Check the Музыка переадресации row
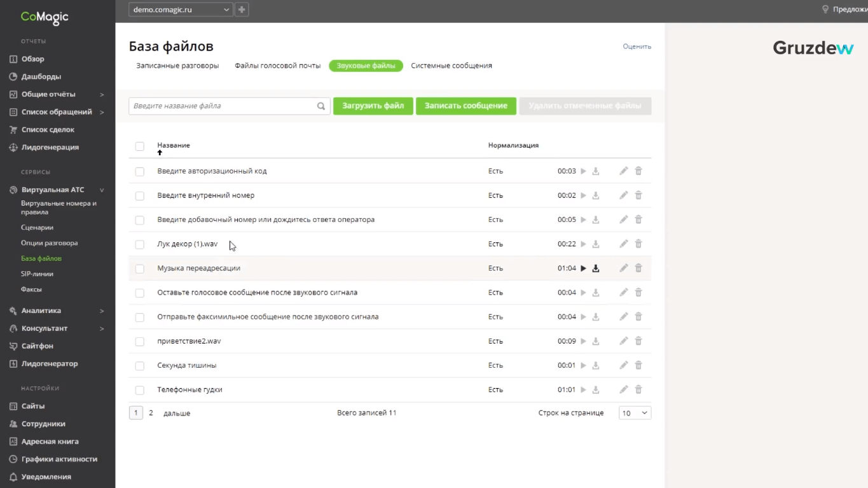Screen dimensions: 868x488 [x=140, y=269]
